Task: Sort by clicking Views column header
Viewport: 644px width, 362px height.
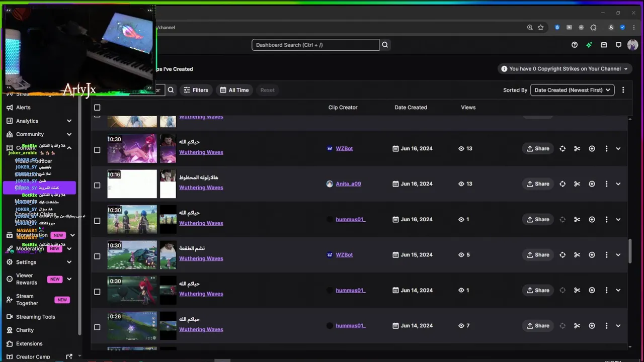Action: tap(468, 107)
